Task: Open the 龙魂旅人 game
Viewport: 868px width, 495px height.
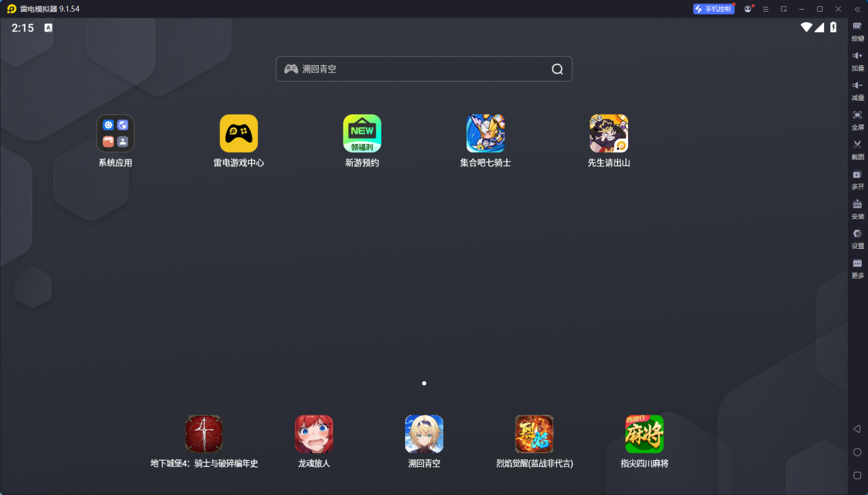Action: [314, 434]
